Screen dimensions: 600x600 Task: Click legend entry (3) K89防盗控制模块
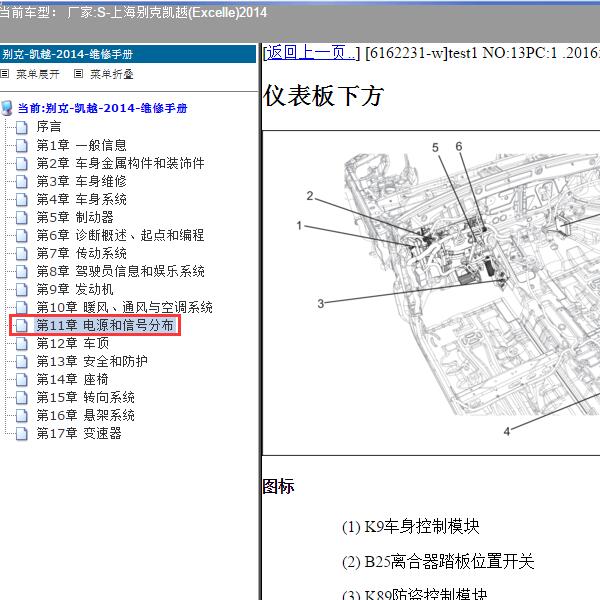415,593
